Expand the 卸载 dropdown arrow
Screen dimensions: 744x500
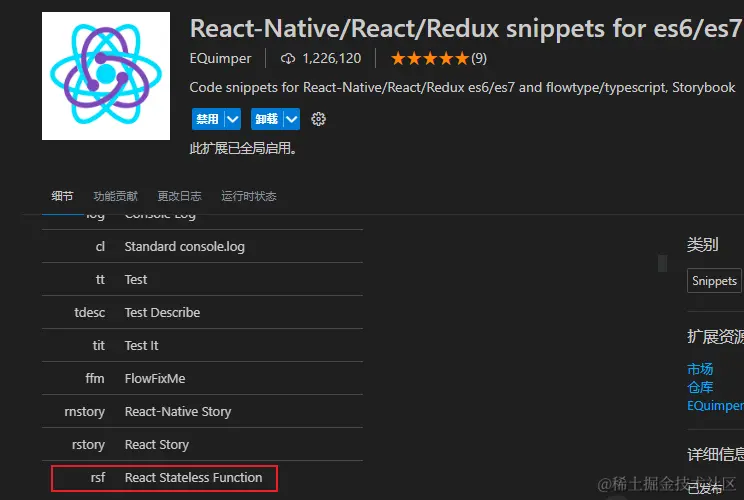tap(291, 119)
